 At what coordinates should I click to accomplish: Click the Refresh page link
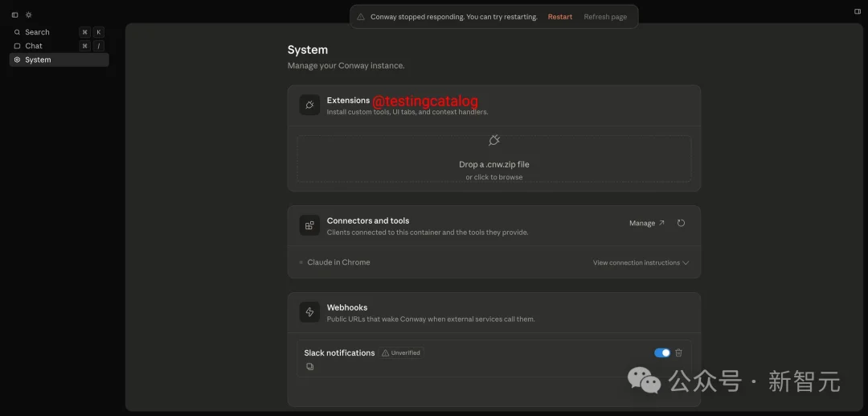[604, 17]
